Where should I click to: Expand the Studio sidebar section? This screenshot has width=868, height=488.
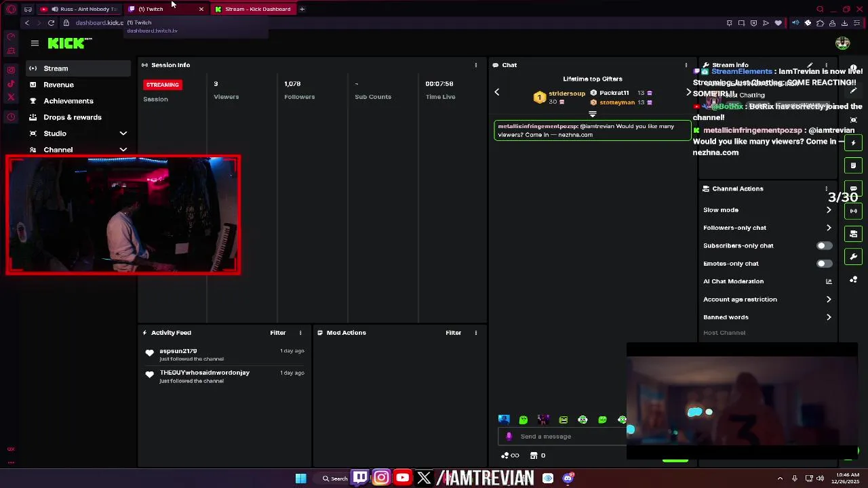[x=123, y=134]
